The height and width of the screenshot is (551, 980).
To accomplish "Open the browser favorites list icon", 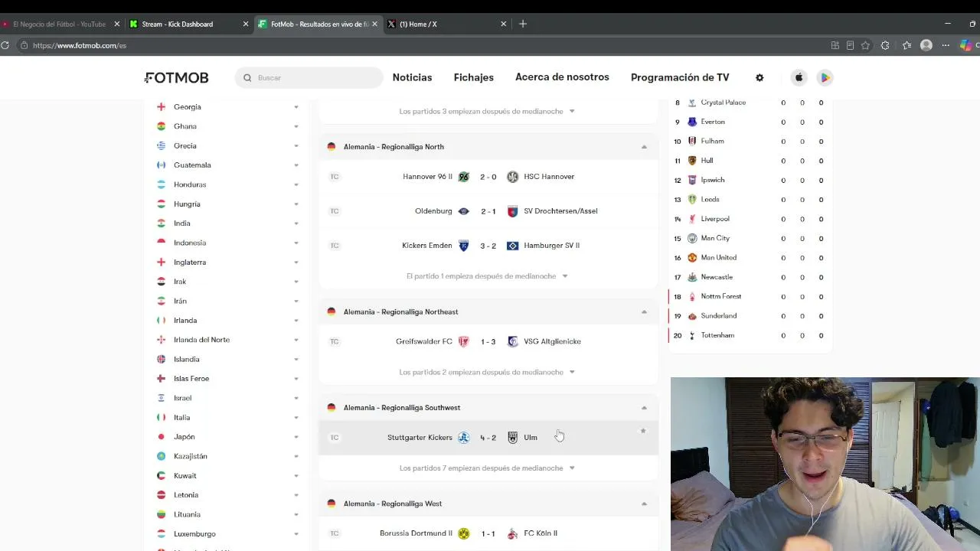I will point(906,45).
